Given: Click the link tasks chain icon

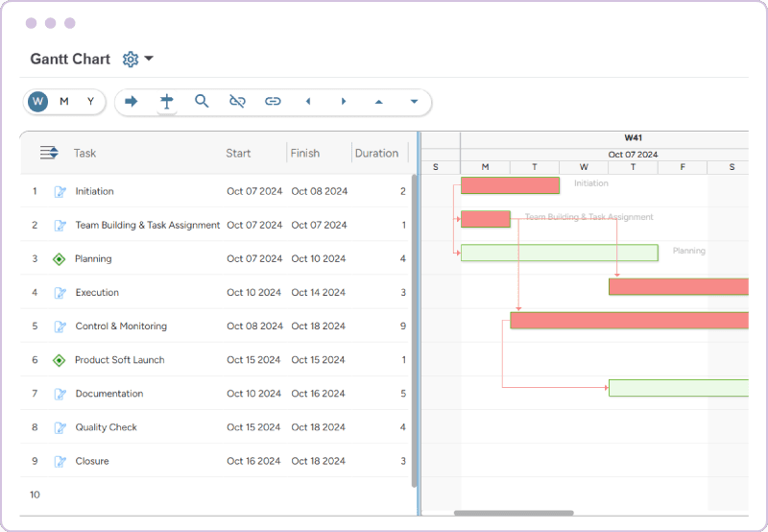Looking at the screenshot, I should [273, 102].
